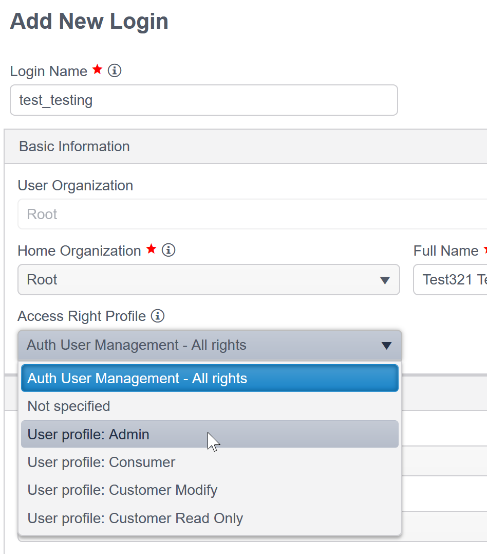This screenshot has width=487, height=554.
Task: Click the Home Organization dropdown arrow
Action: pyautogui.click(x=385, y=280)
